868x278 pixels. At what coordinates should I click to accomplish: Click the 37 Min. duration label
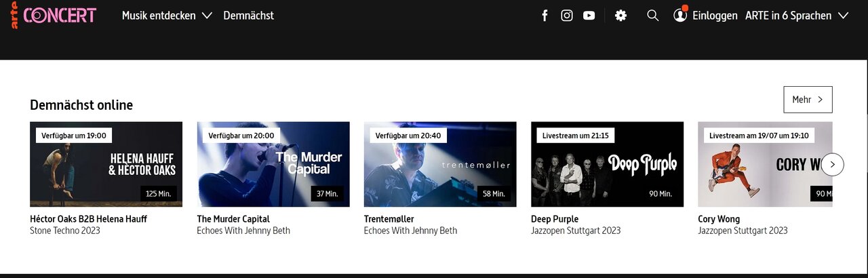327,193
